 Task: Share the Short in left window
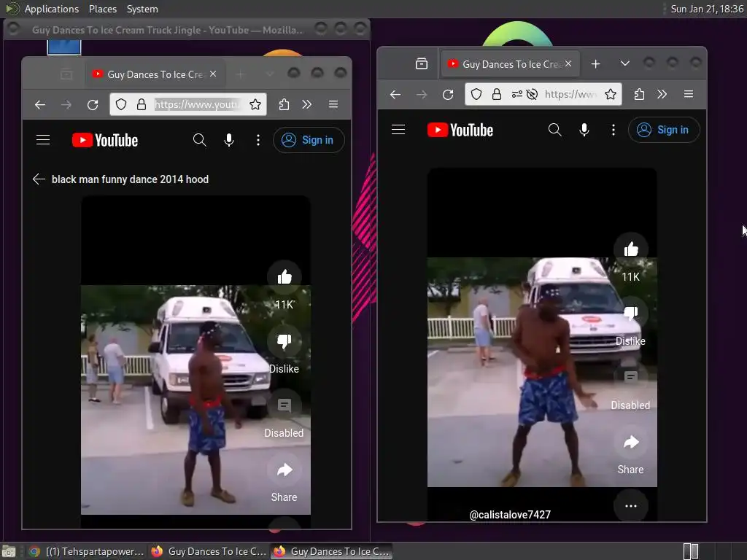click(285, 470)
